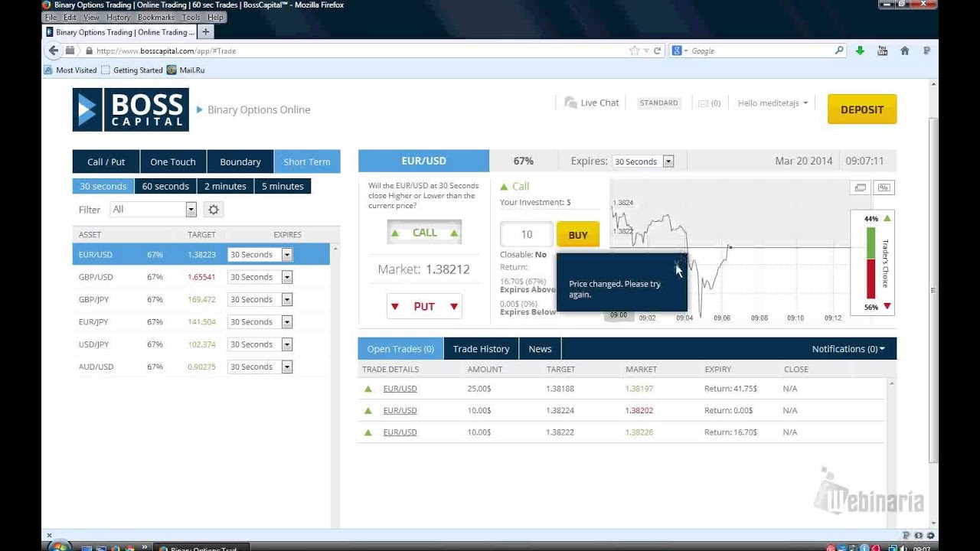Open Live Chat
The height and width of the screenshot is (551, 980).
click(592, 103)
